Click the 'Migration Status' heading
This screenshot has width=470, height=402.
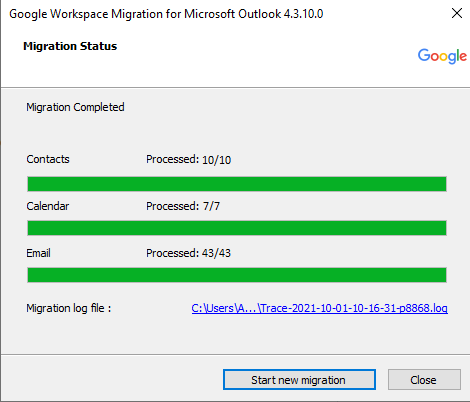pyautogui.click(x=70, y=46)
